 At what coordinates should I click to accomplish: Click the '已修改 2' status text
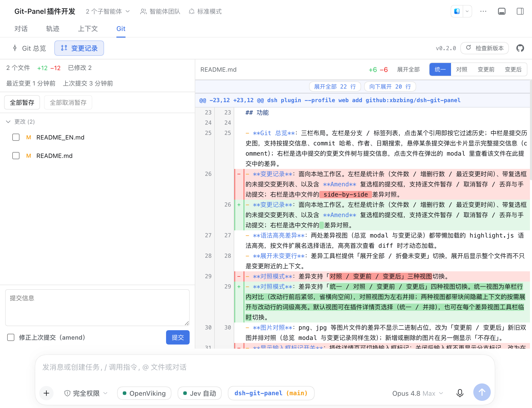(80, 68)
